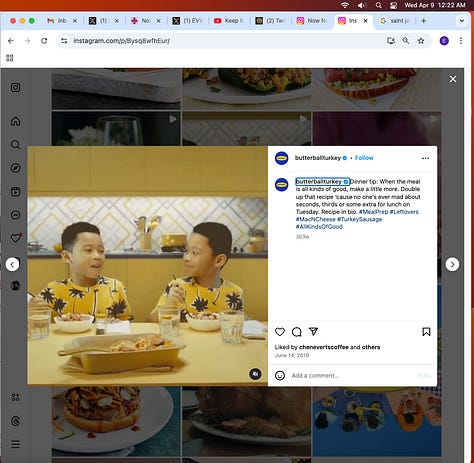
Task: Click the Post button for the comment
Action: coord(424,376)
